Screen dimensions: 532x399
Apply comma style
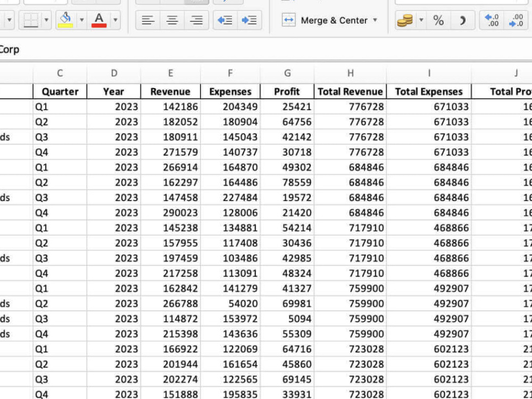tap(462, 20)
